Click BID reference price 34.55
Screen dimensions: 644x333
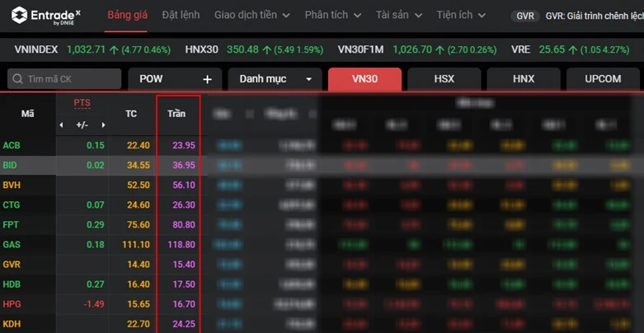coord(139,165)
